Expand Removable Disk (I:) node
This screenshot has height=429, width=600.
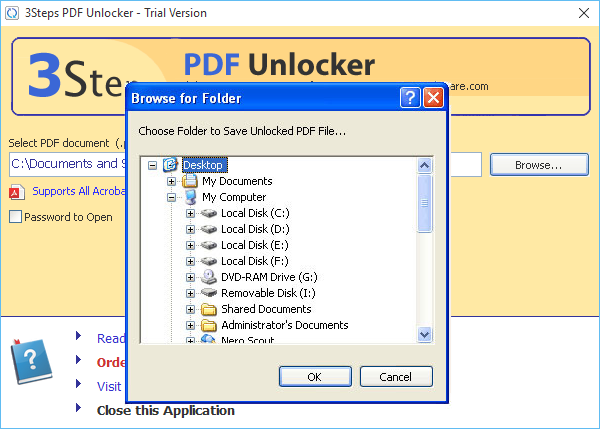tap(190, 294)
